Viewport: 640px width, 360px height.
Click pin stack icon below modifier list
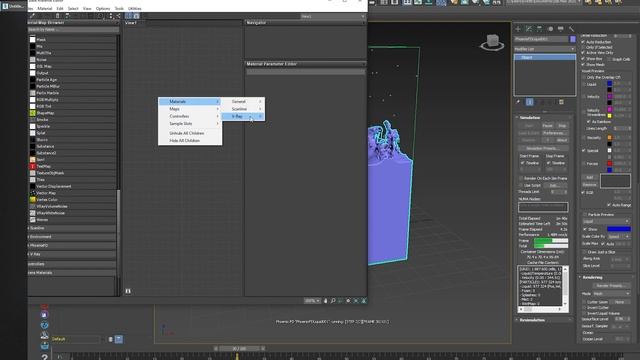(518, 102)
